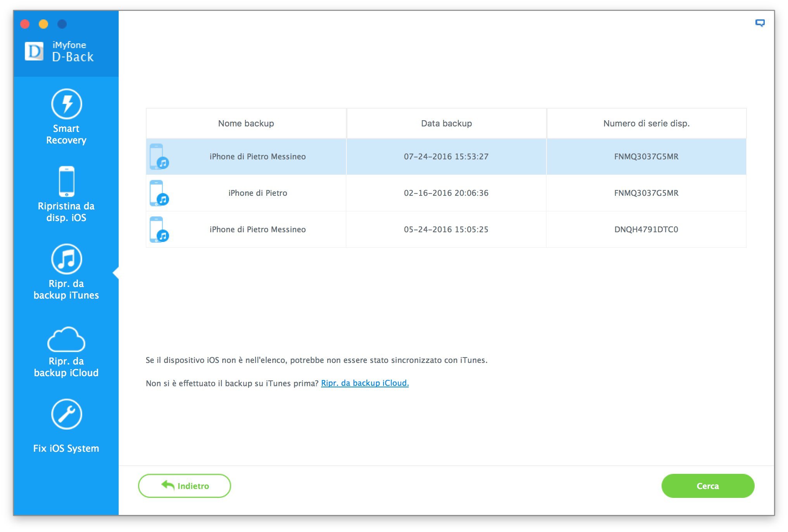Sort by Numero di serie disp. header

(646, 123)
